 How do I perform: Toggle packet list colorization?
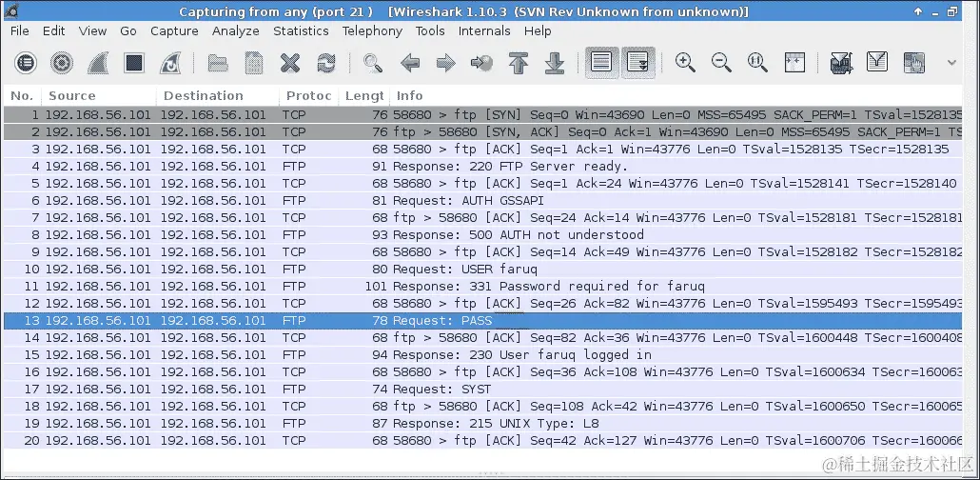(x=602, y=63)
